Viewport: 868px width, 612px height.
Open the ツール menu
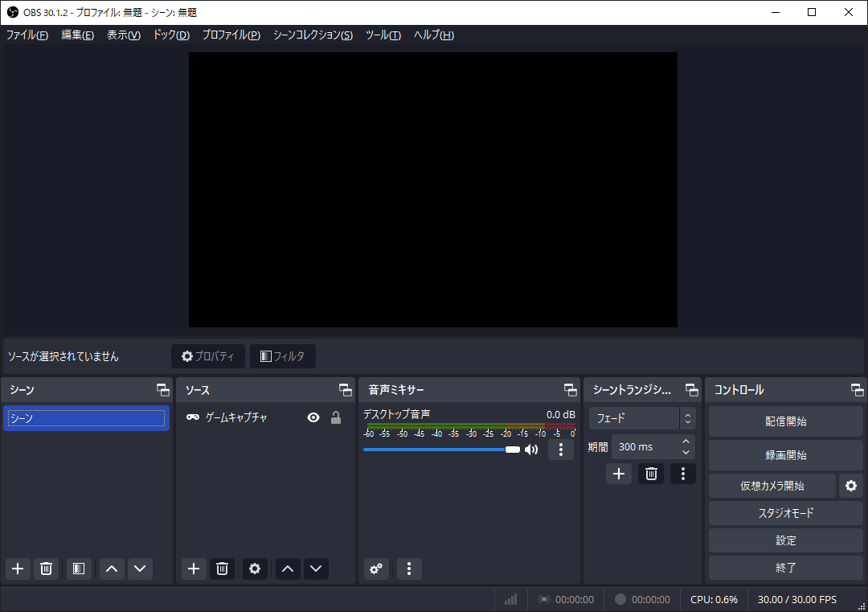pyautogui.click(x=383, y=35)
